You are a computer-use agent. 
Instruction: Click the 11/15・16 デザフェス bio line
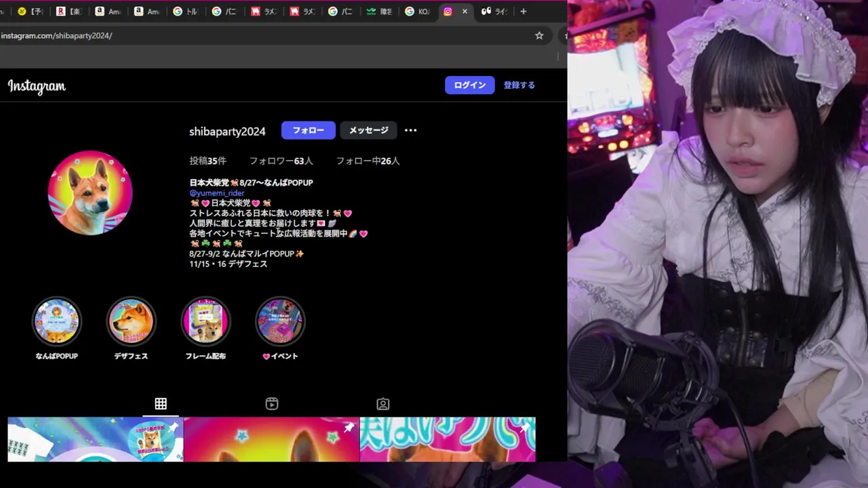pos(229,264)
